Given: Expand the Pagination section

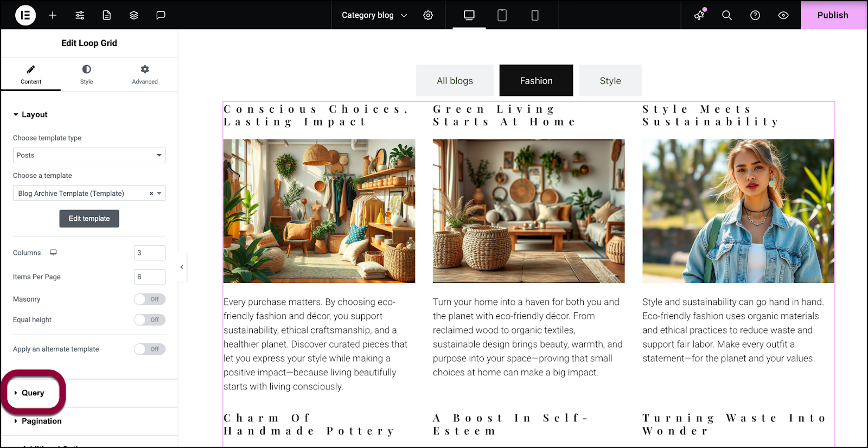Looking at the screenshot, I should point(41,421).
